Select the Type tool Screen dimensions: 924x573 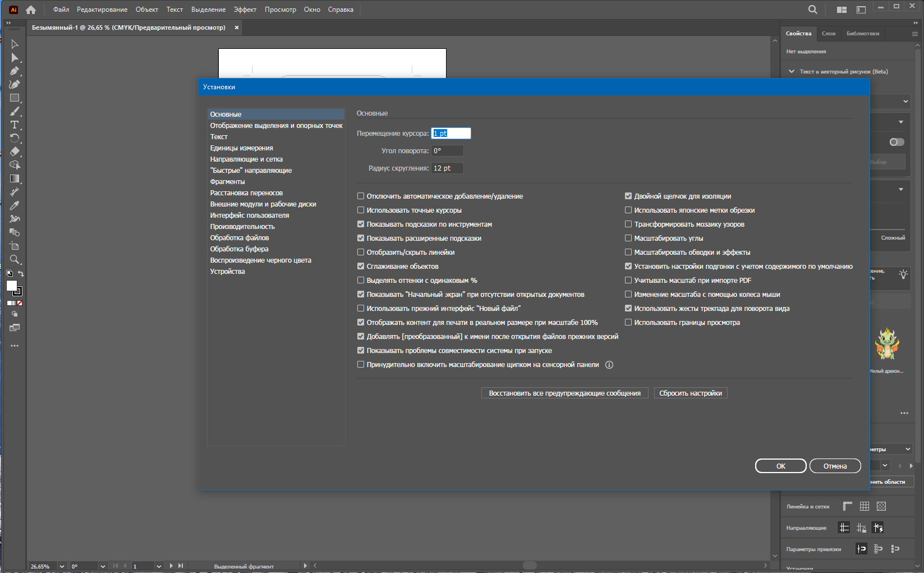pos(15,125)
